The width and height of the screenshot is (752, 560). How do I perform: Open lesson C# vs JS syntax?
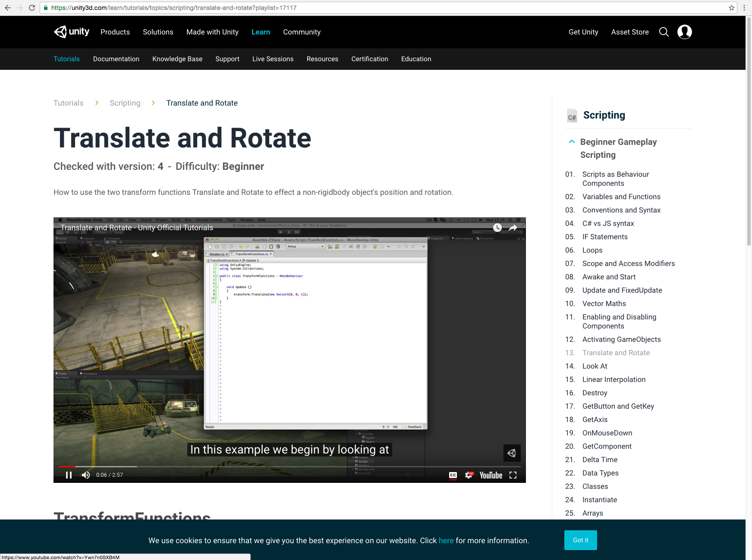coord(608,223)
